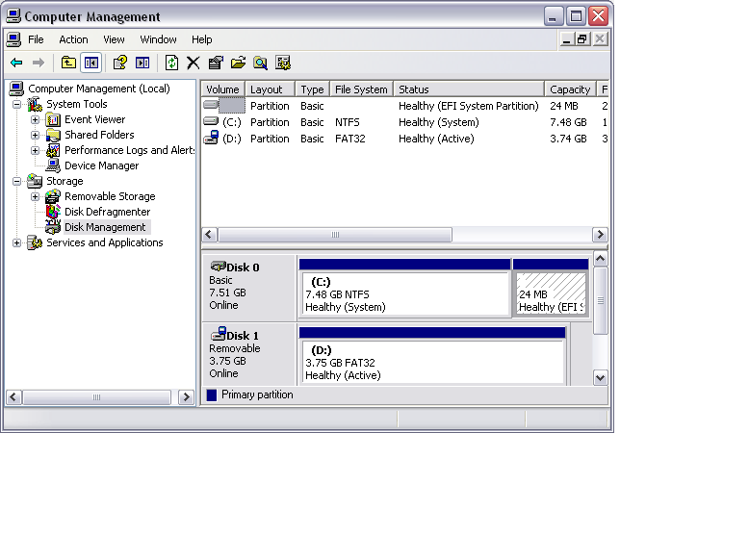Open the Properties toolbar icon

(x=216, y=63)
